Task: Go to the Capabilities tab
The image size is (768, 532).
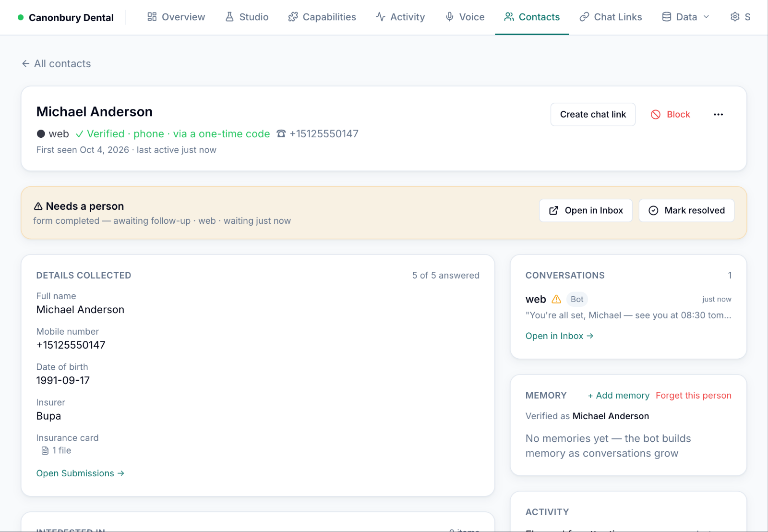Action: coord(322,17)
